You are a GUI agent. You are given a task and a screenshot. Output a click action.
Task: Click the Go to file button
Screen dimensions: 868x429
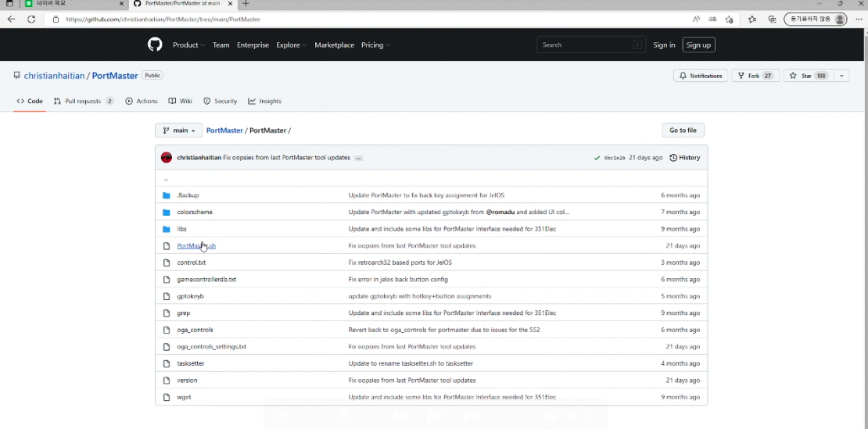point(683,130)
